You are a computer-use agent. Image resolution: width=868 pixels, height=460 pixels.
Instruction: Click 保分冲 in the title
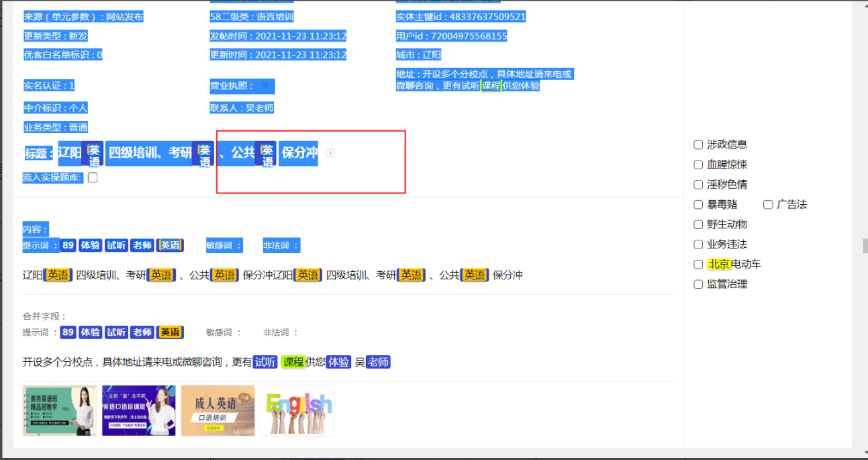tap(299, 153)
